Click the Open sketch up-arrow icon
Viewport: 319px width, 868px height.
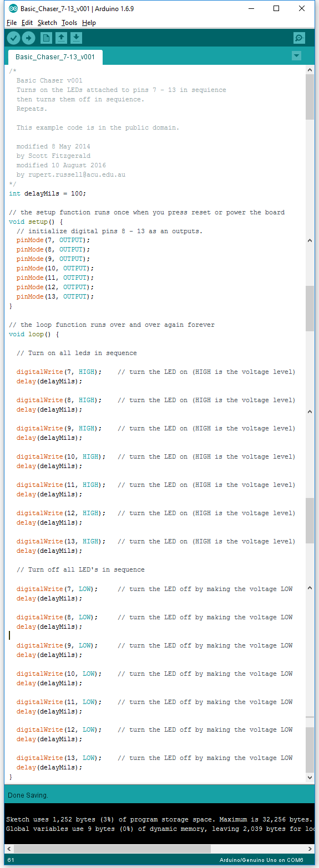tap(61, 38)
